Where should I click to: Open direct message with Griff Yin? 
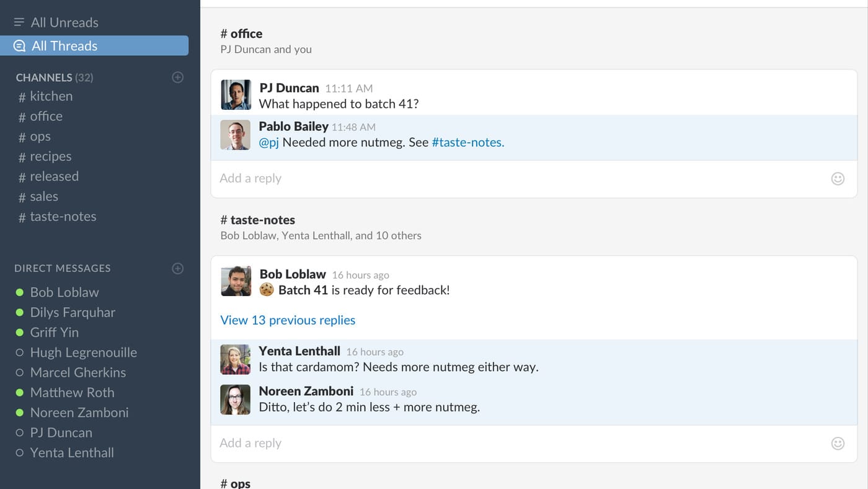pos(54,333)
